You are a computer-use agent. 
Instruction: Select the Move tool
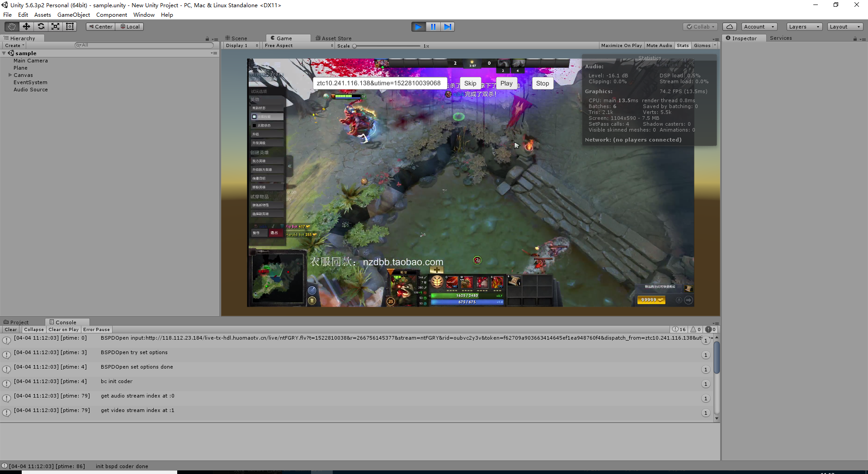[26, 27]
